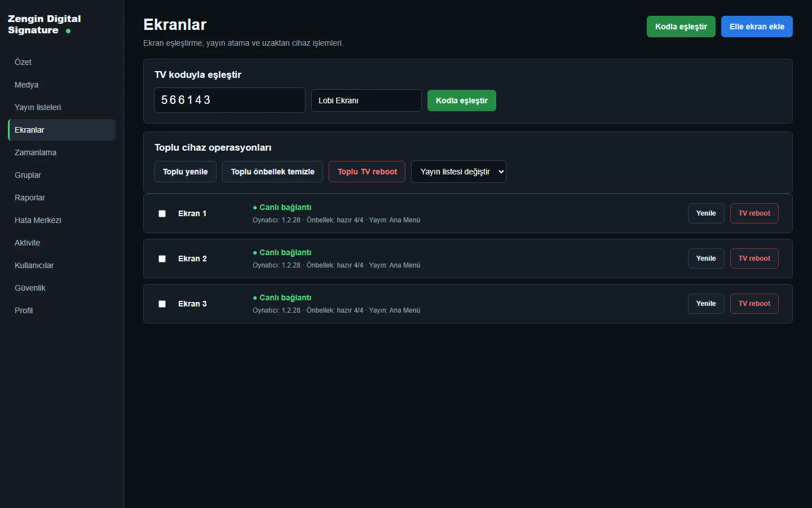812x508 pixels.
Task: Click the TV koduyla eşleştir heading
Action: click(198, 75)
